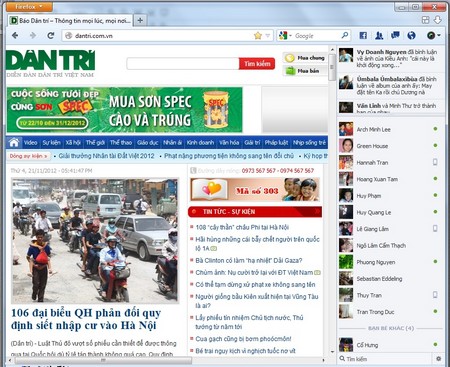450x367 pixels.
Task: Open the Thế giới menu item
Action: point(95,143)
